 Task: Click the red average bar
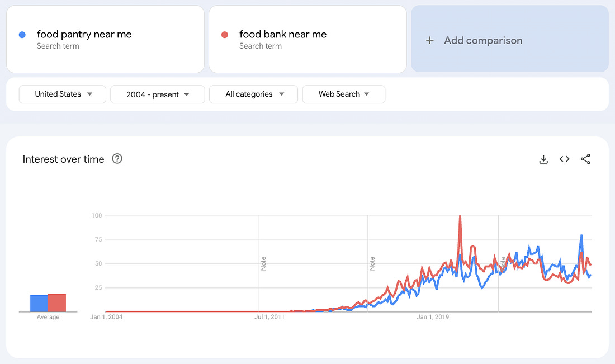pyautogui.click(x=57, y=302)
